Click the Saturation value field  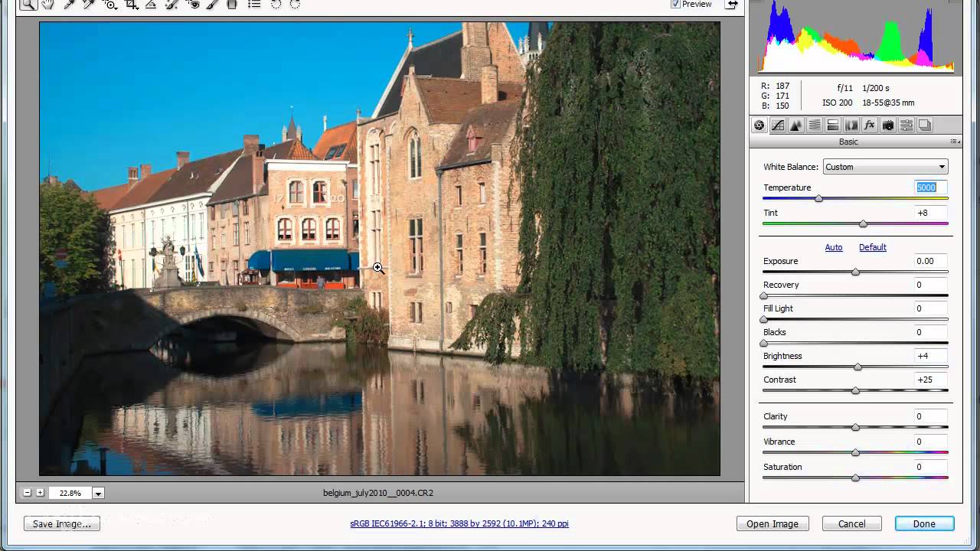click(x=931, y=467)
